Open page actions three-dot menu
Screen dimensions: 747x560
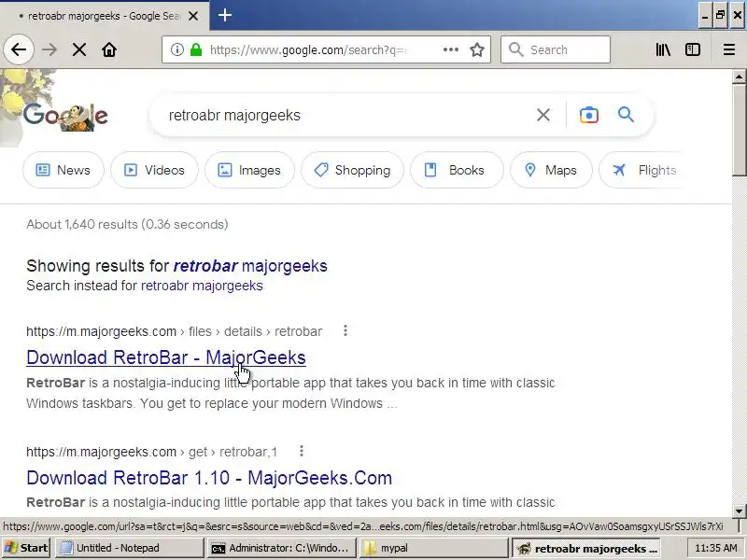click(451, 49)
